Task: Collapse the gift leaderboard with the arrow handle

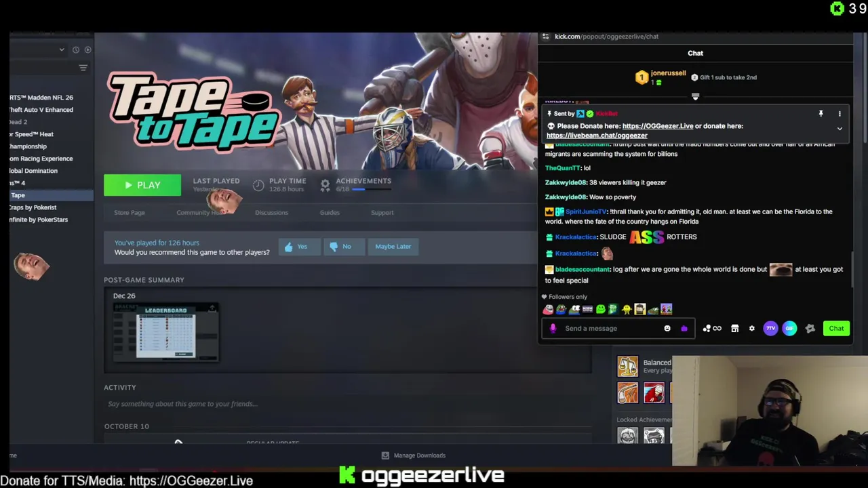Action: 695,97
